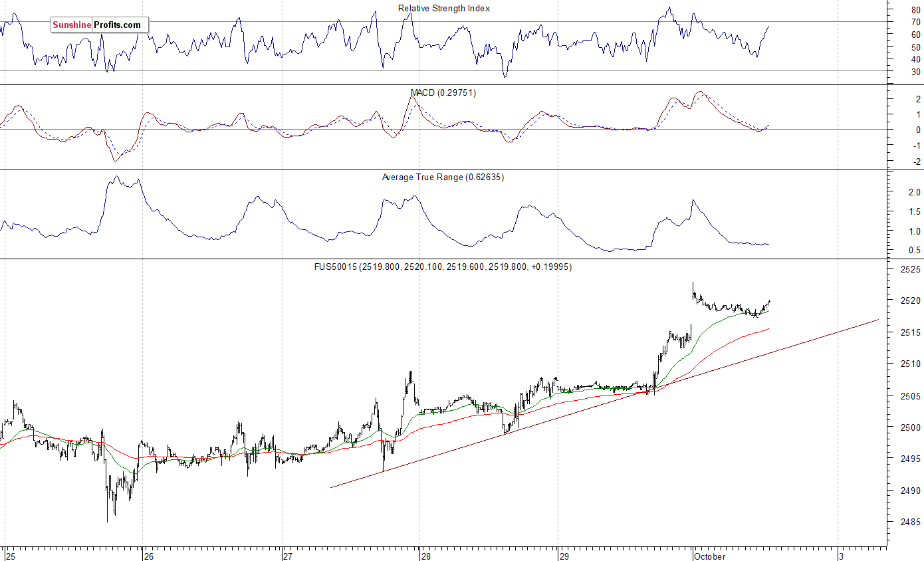This screenshot has height=561, width=924.
Task: Click the red moving average line's end
Action: [768, 328]
